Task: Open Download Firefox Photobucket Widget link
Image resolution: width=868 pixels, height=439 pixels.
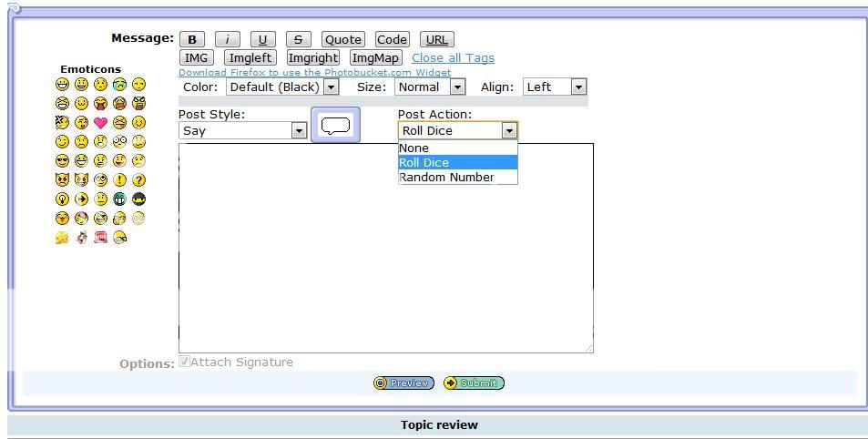Action: 314,73
